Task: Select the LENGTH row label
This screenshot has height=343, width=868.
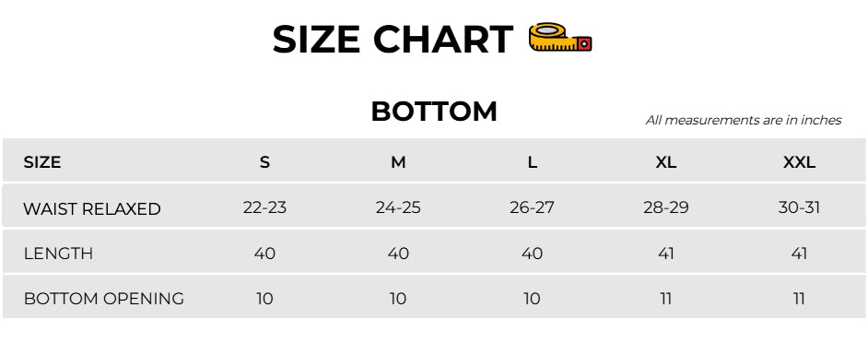Action: (58, 254)
